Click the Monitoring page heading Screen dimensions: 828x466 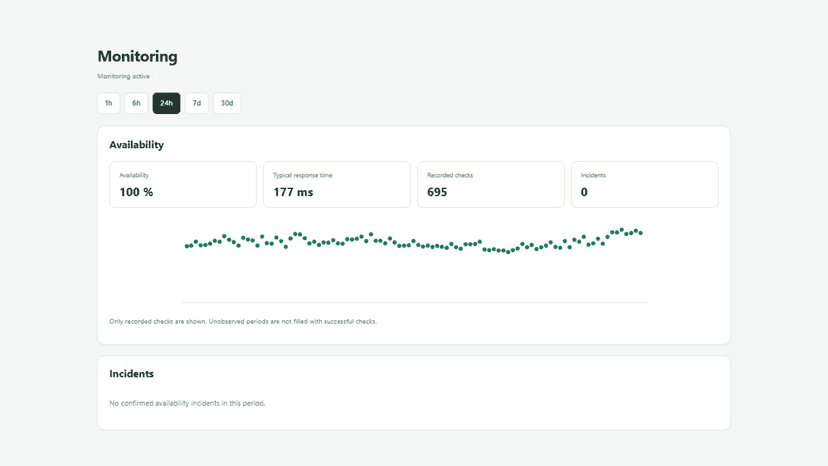[137, 56]
